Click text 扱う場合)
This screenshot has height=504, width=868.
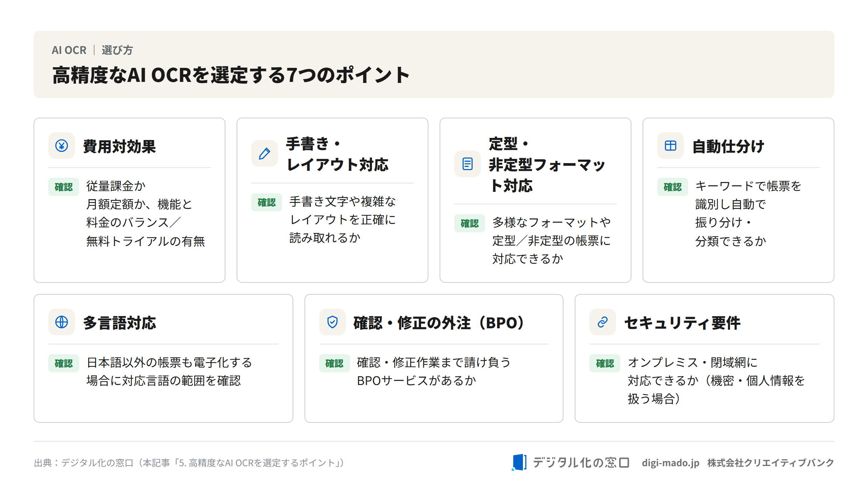(x=654, y=399)
